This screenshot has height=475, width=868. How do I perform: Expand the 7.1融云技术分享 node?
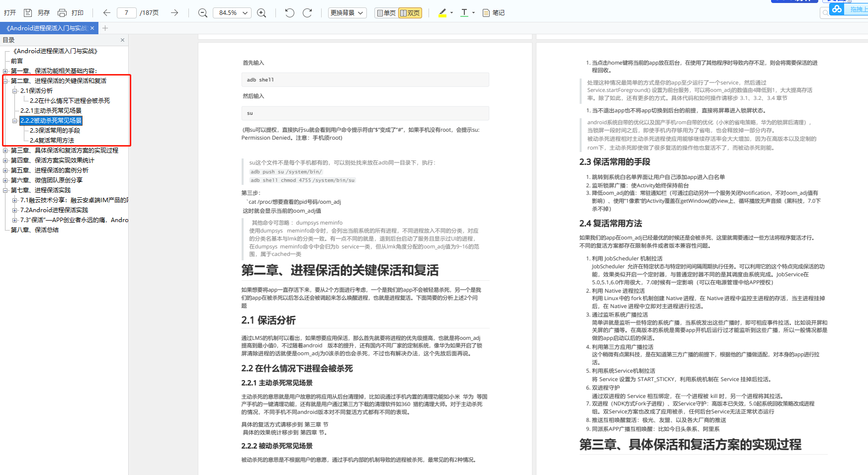15,200
